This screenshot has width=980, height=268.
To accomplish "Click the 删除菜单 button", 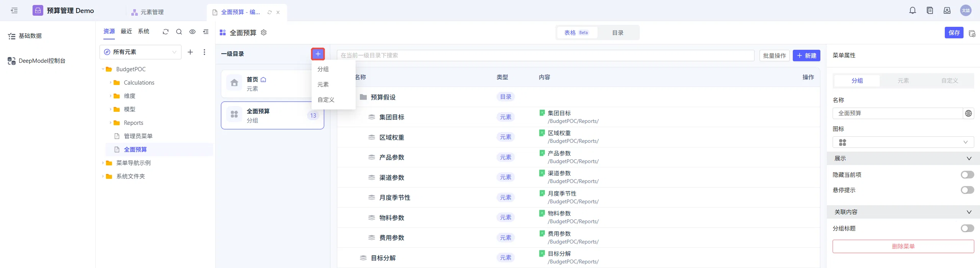I will [x=903, y=247].
